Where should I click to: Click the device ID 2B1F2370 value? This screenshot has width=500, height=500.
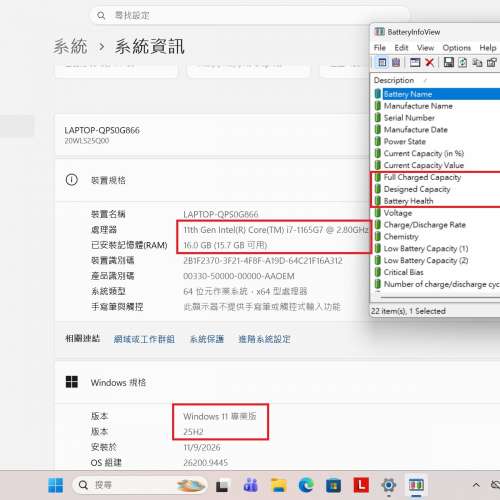pyautogui.click(x=263, y=261)
